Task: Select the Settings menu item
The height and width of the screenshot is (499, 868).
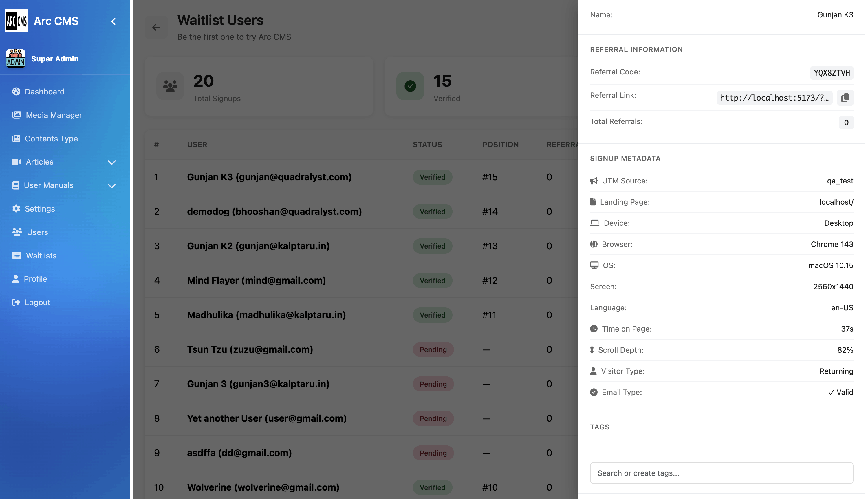Action: 40,208
